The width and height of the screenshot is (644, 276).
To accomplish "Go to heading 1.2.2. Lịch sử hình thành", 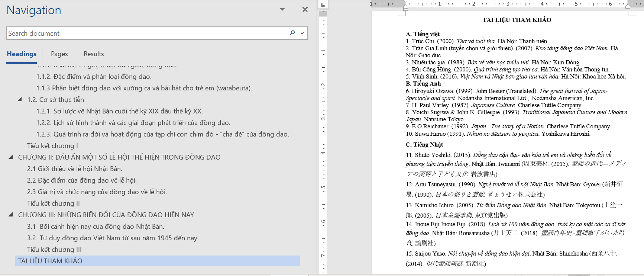I will (133, 123).
